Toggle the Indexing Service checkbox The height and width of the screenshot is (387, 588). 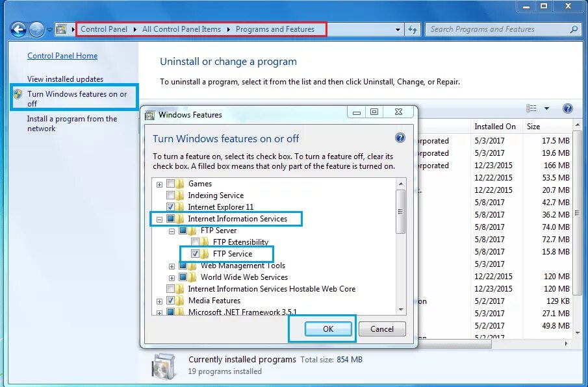point(170,195)
